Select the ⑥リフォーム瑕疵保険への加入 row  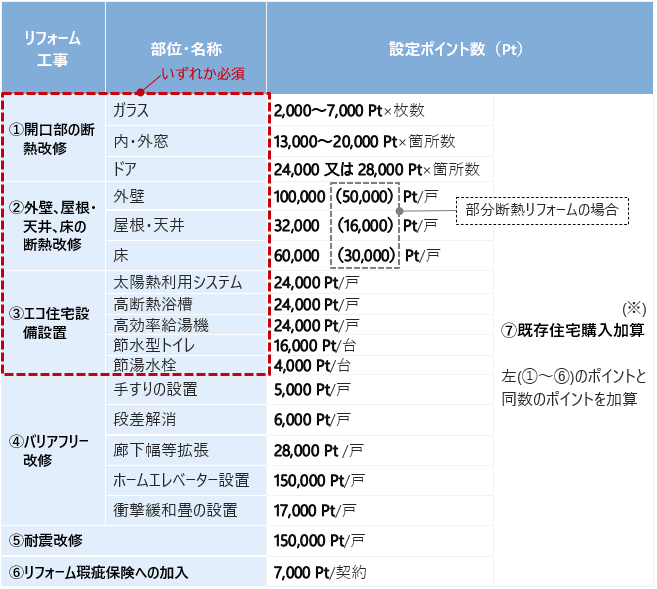pyautogui.click(x=98, y=572)
